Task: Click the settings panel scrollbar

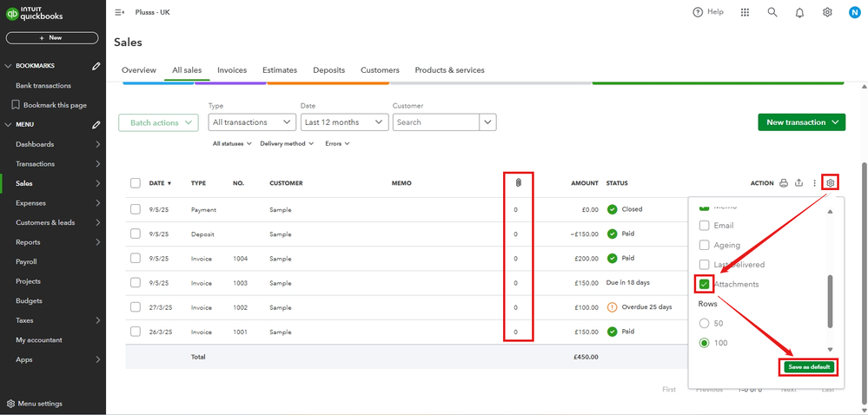Action: point(831,300)
